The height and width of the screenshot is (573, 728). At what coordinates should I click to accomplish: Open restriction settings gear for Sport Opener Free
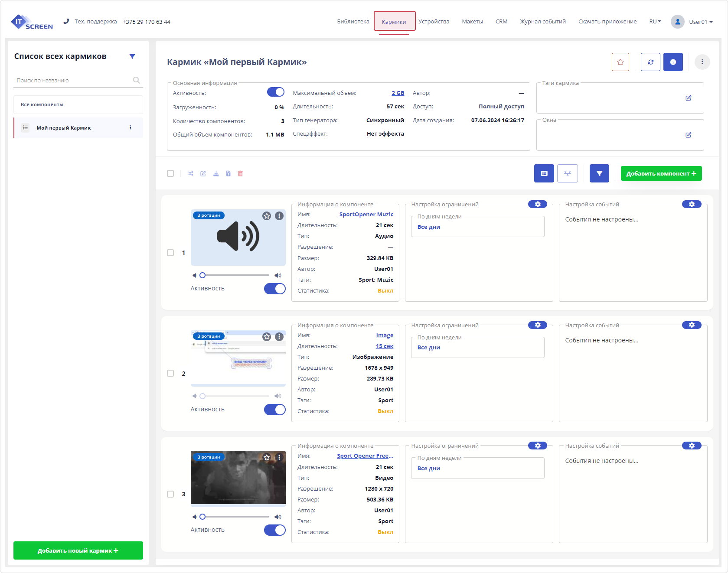click(x=538, y=446)
